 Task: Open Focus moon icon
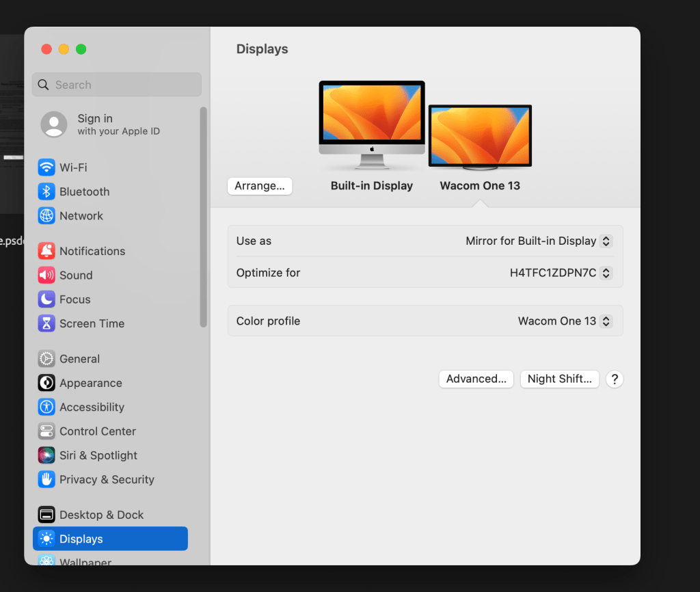46,299
